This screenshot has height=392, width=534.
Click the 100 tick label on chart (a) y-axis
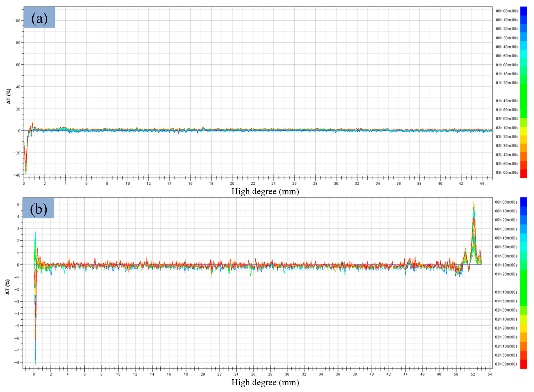pos(17,21)
